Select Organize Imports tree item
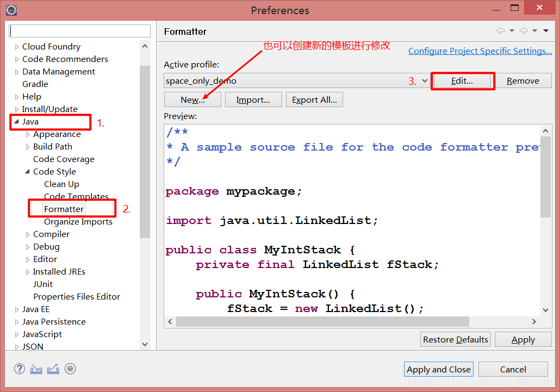Viewport: 560px width, 392px height. click(x=78, y=221)
